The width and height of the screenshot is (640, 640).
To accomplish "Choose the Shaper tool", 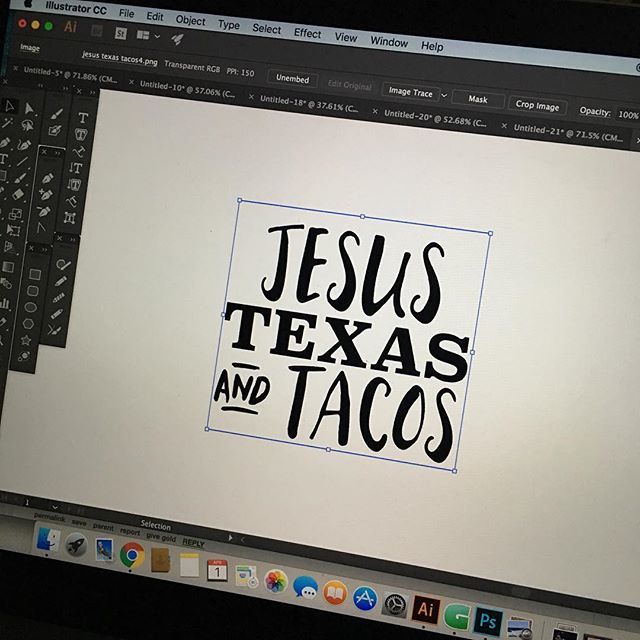I will (x=63, y=265).
